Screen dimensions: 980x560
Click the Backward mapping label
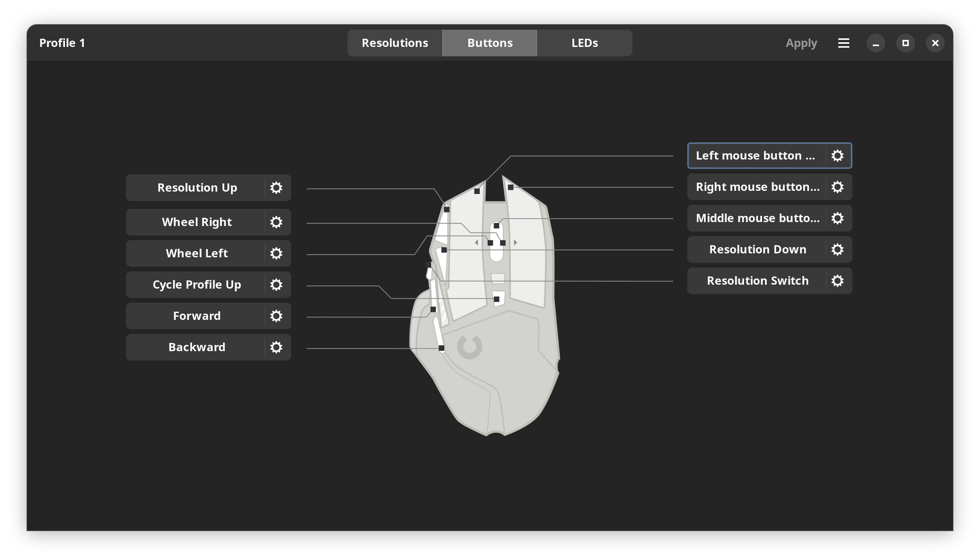coord(196,347)
